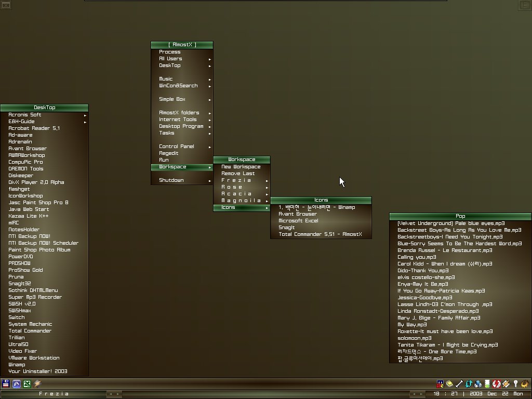Select the Acacia workspace entry
532x399 pixels.
[x=236, y=194]
